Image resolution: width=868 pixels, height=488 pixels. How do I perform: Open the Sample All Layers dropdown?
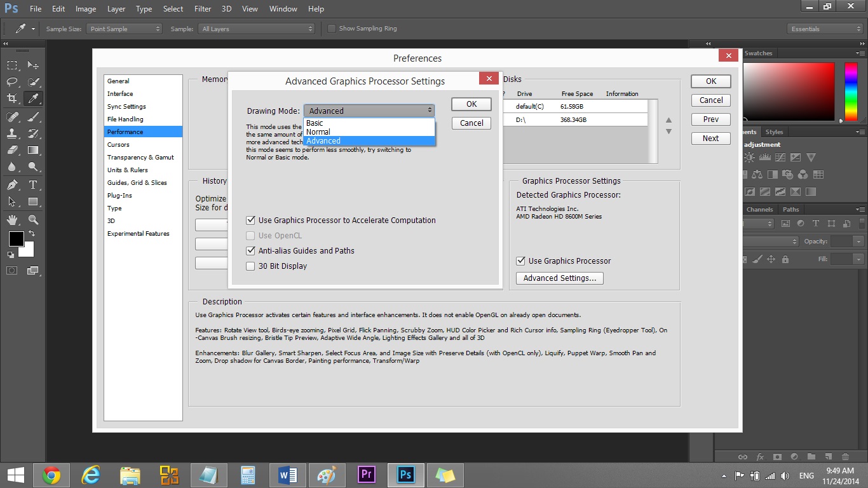pyautogui.click(x=257, y=29)
